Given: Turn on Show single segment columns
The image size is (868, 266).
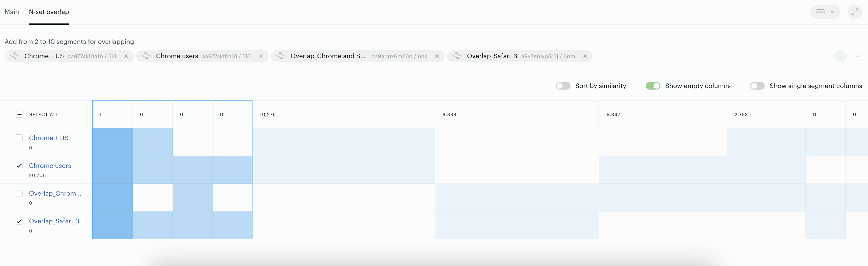Looking at the screenshot, I should (757, 86).
